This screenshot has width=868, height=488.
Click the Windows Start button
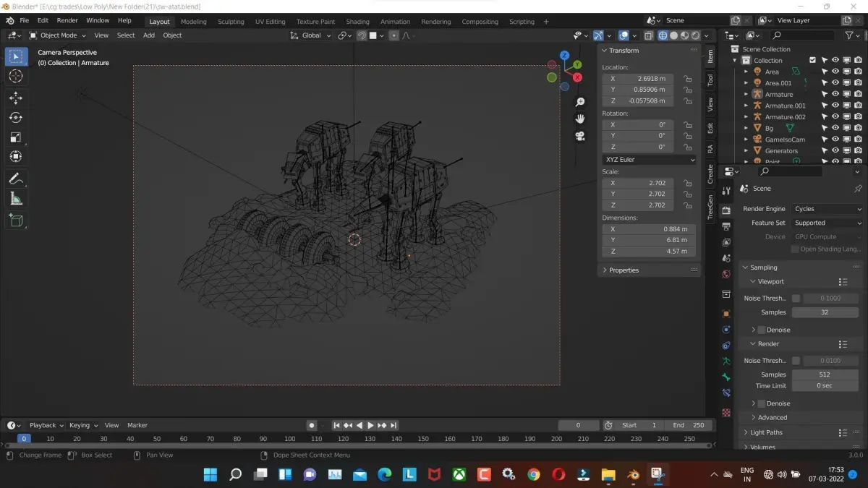click(x=210, y=474)
